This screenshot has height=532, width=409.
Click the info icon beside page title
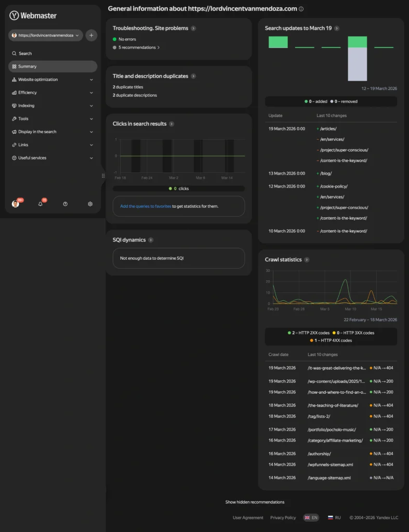pos(301,9)
